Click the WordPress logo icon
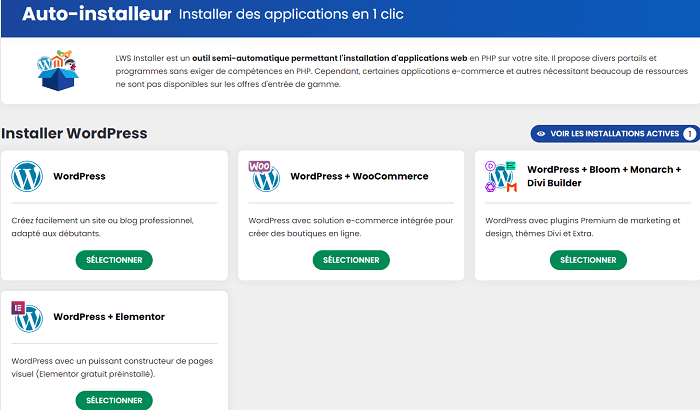Screen dimensions: 700x410 [27, 176]
